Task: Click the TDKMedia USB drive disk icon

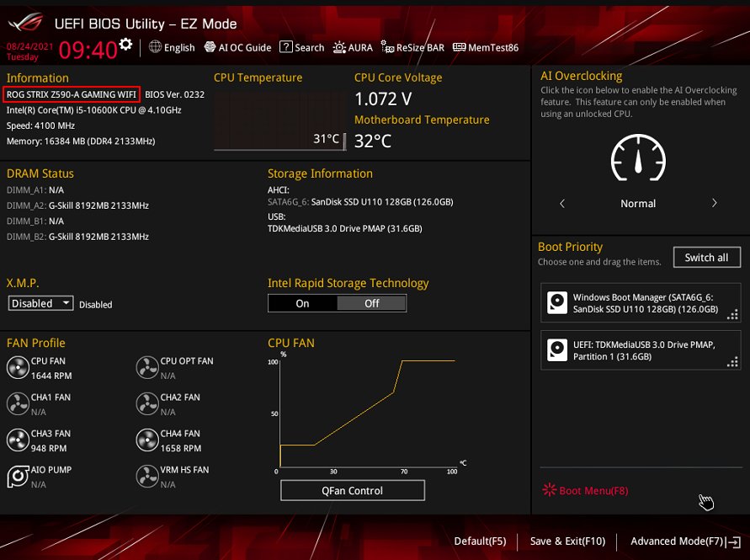Action: 557,349
